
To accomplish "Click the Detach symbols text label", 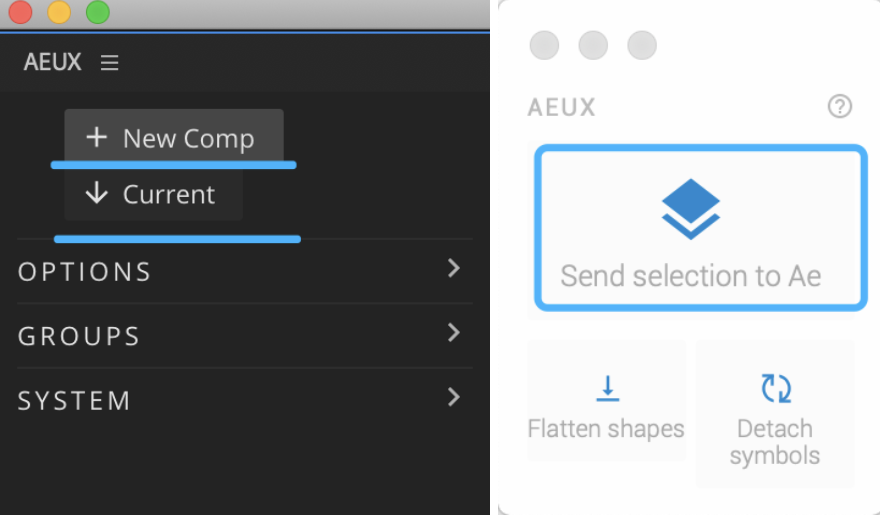I will click(x=775, y=442).
